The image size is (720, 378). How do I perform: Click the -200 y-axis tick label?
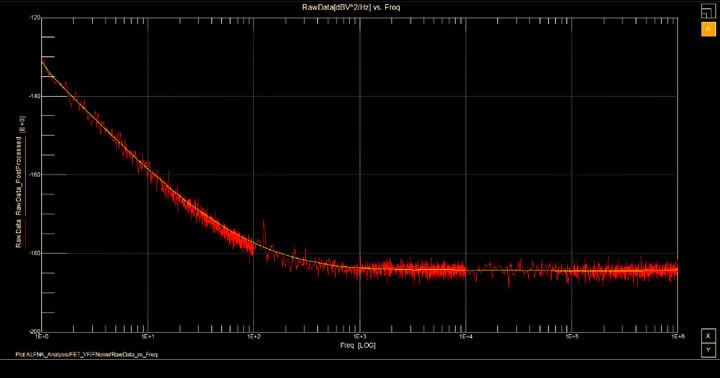click(35, 331)
